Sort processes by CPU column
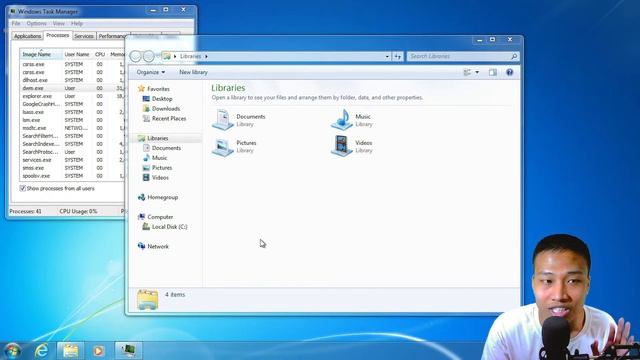The width and height of the screenshot is (640, 360). click(x=100, y=54)
